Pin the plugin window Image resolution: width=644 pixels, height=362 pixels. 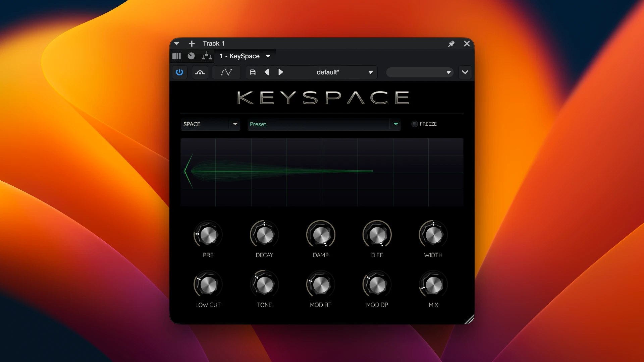(451, 44)
